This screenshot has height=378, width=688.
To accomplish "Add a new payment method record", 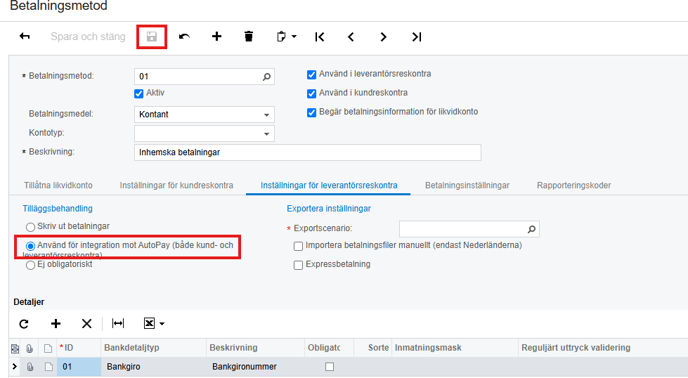I will [216, 36].
